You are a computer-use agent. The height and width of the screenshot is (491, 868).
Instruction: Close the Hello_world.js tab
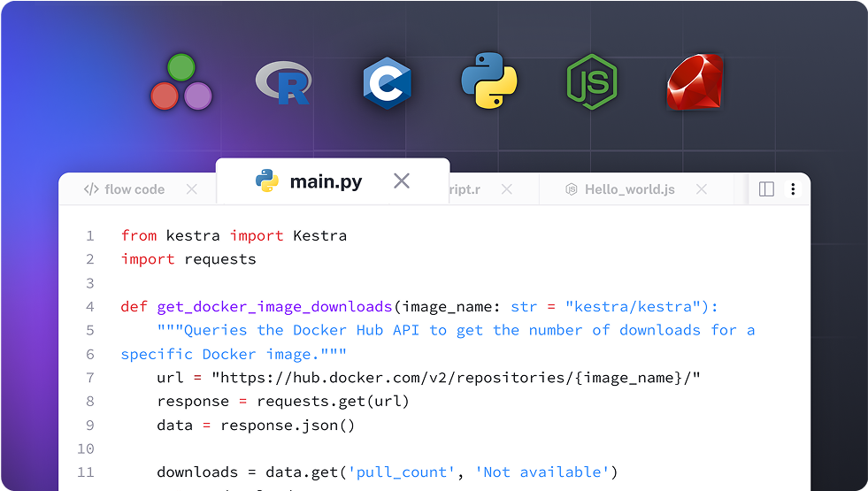(702, 189)
